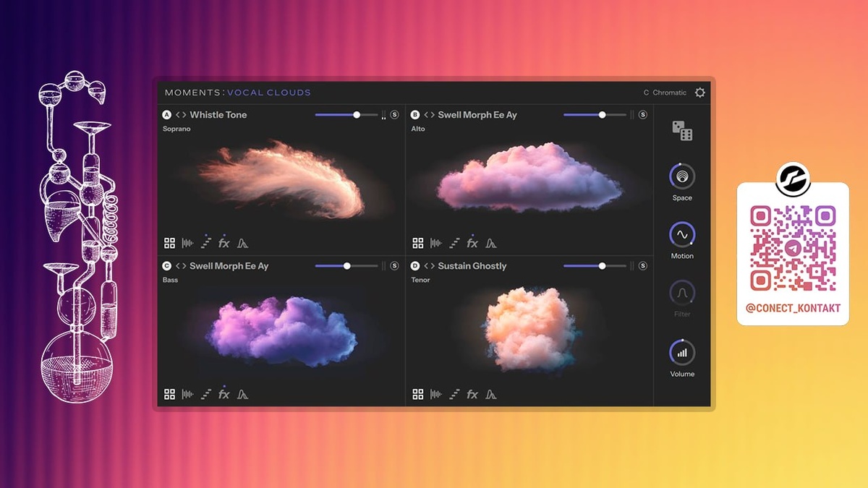Image resolution: width=868 pixels, height=488 pixels.
Task: Open the settings gear in Vocal Clouds
Action: pyautogui.click(x=699, y=93)
